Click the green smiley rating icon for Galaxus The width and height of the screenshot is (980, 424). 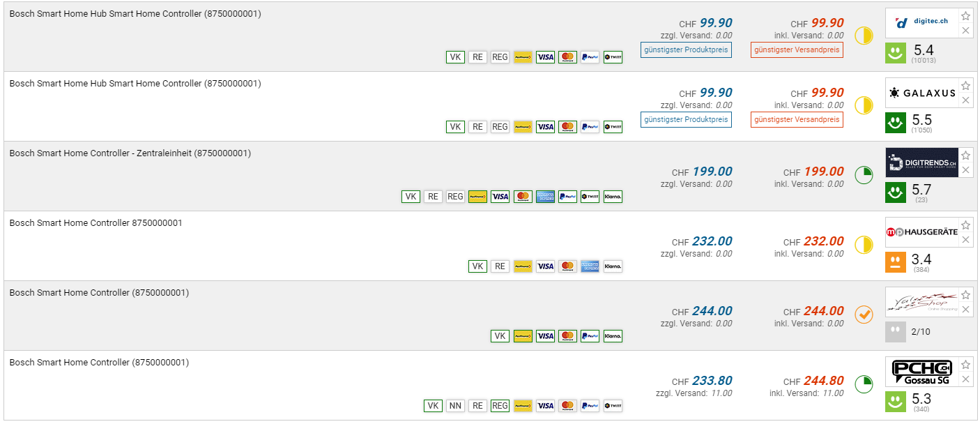[x=896, y=123]
